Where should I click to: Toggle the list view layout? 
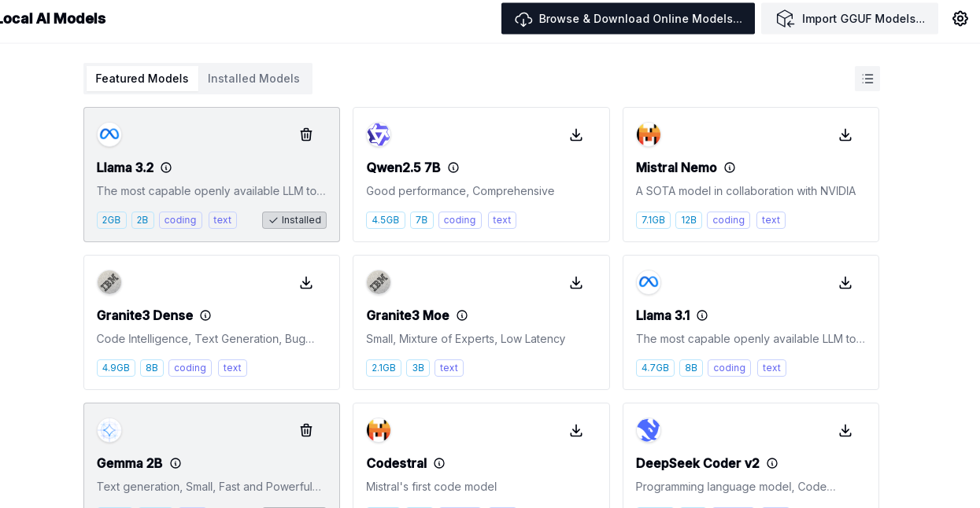(867, 79)
